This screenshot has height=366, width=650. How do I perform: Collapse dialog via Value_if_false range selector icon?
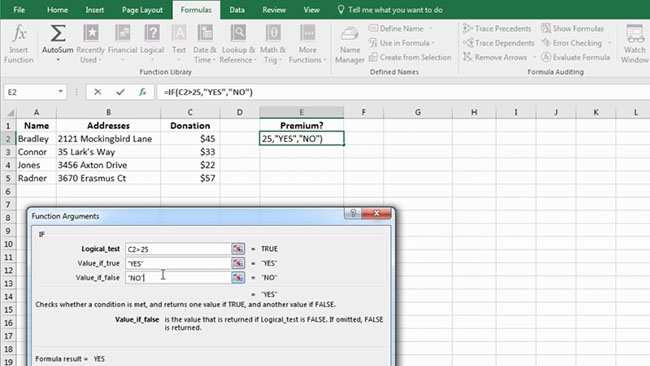[238, 278]
